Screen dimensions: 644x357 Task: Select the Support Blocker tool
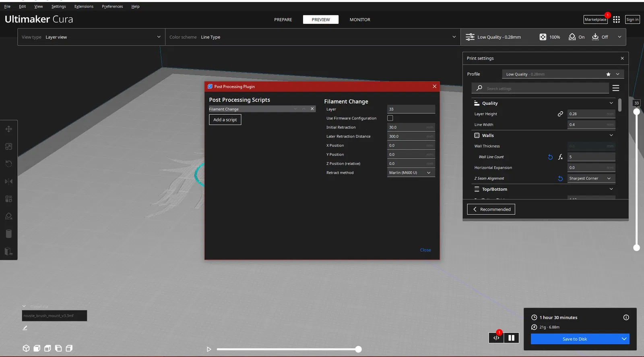[x=8, y=216]
